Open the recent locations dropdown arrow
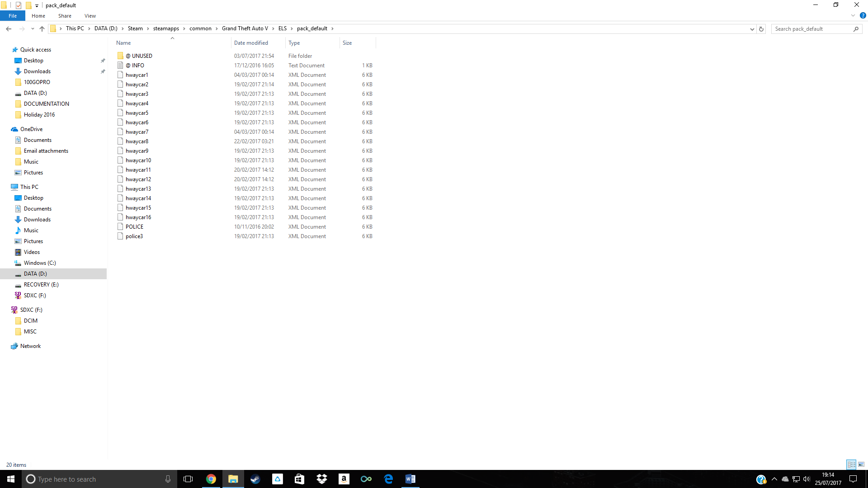The width and height of the screenshot is (868, 488). pos(33,28)
